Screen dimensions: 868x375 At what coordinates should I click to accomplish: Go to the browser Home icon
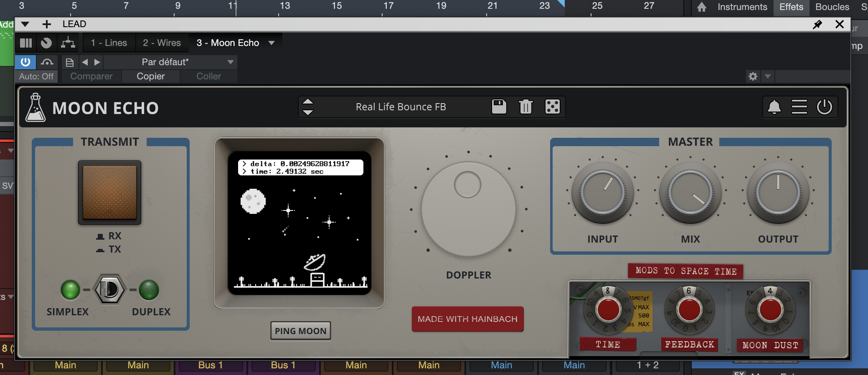702,7
